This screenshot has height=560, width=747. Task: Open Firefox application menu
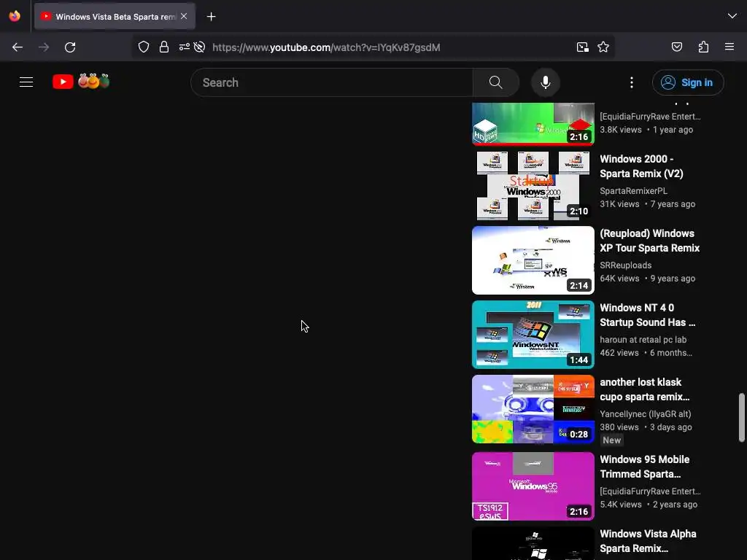[729, 47]
